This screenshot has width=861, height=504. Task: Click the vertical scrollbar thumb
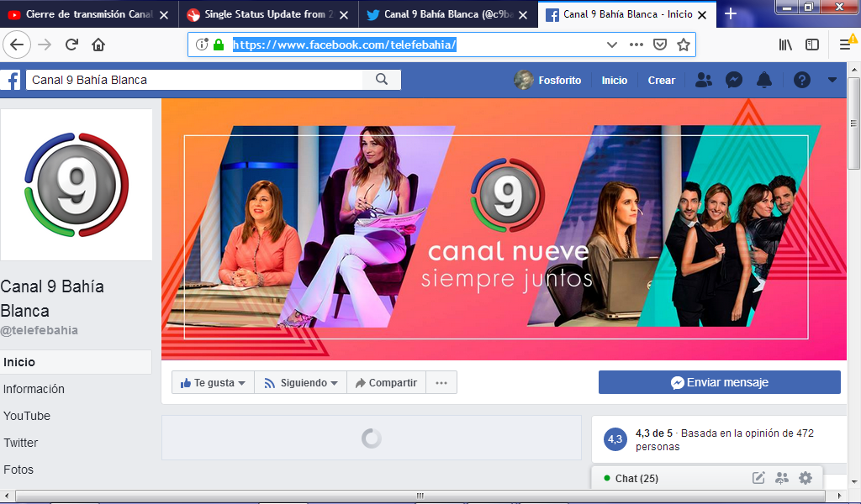click(x=854, y=123)
